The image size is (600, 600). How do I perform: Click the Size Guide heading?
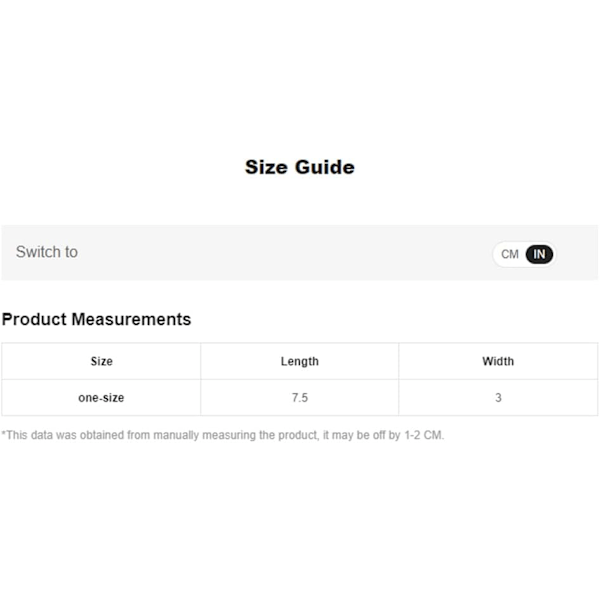(300, 167)
